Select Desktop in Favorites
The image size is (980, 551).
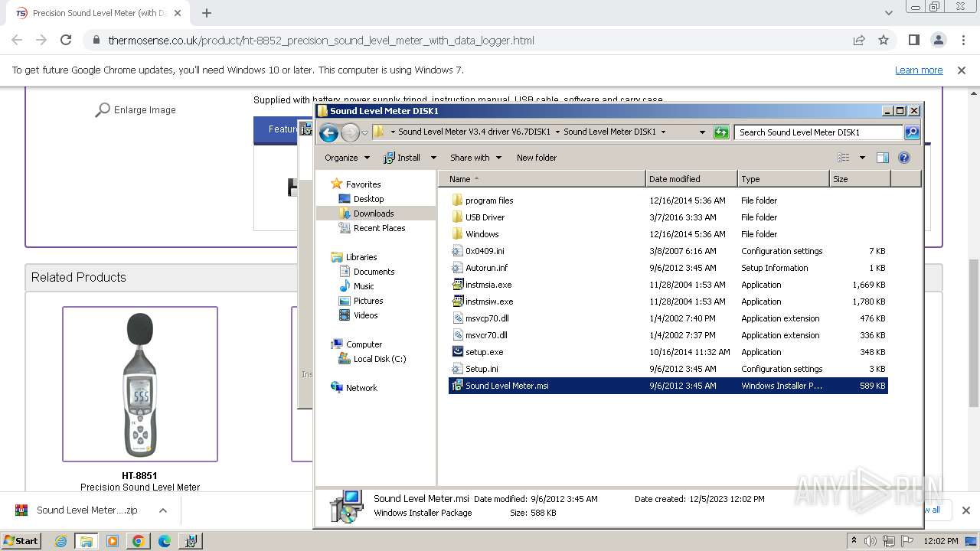click(x=368, y=199)
